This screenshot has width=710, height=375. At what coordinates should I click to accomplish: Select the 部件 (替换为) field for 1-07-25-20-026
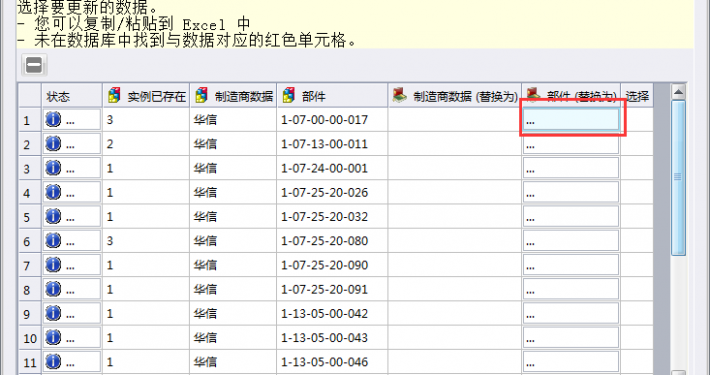[571, 192]
